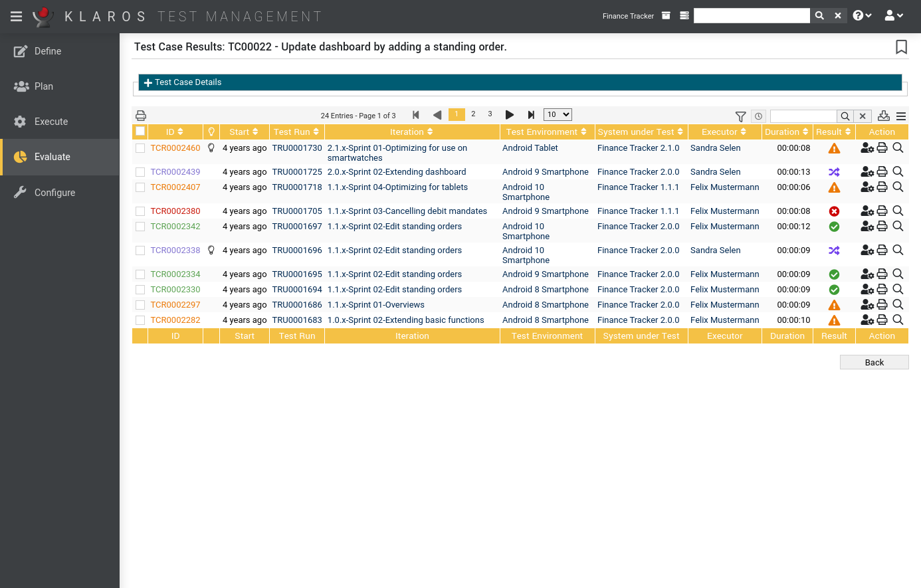Viewport: 921px width, 588px height.
Task: Open result TCR0002330 link
Action: pos(175,290)
